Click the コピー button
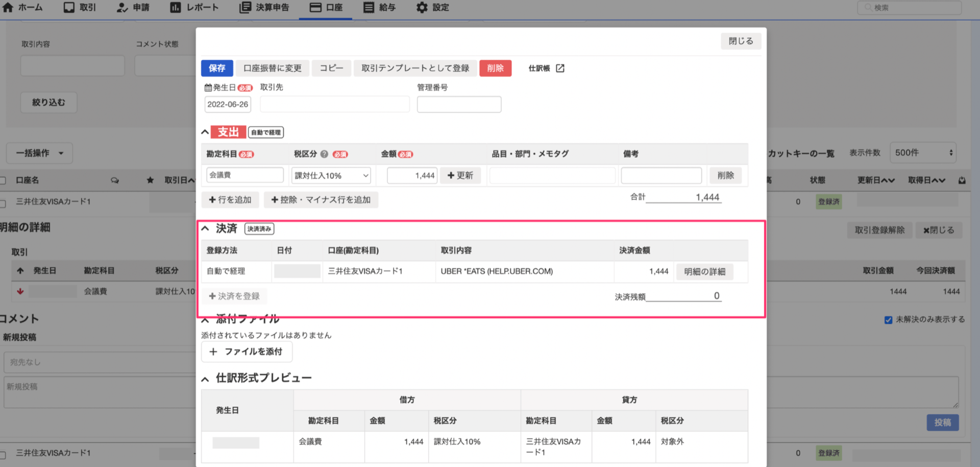The width and height of the screenshot is (980, 467). (x=331, y=68)
